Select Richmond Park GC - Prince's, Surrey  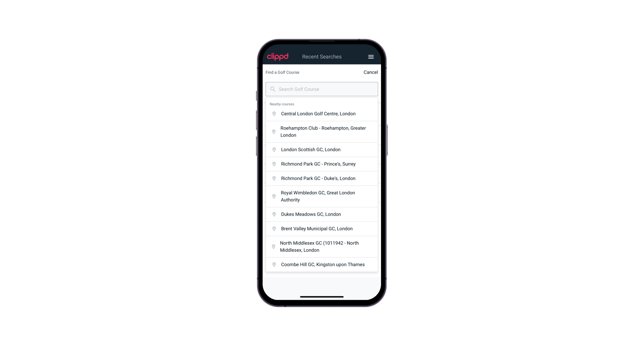tap(322, 164)
